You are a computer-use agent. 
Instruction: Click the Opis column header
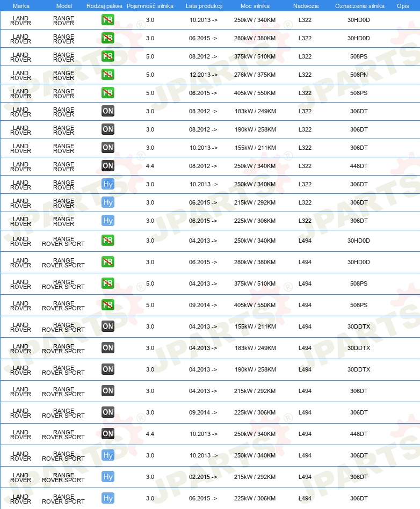coord(403,6)
